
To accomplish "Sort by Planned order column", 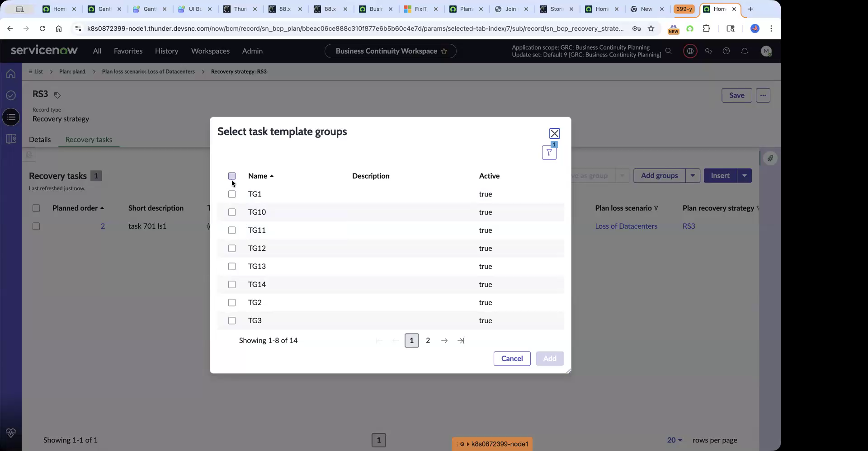I will [78, 208].
